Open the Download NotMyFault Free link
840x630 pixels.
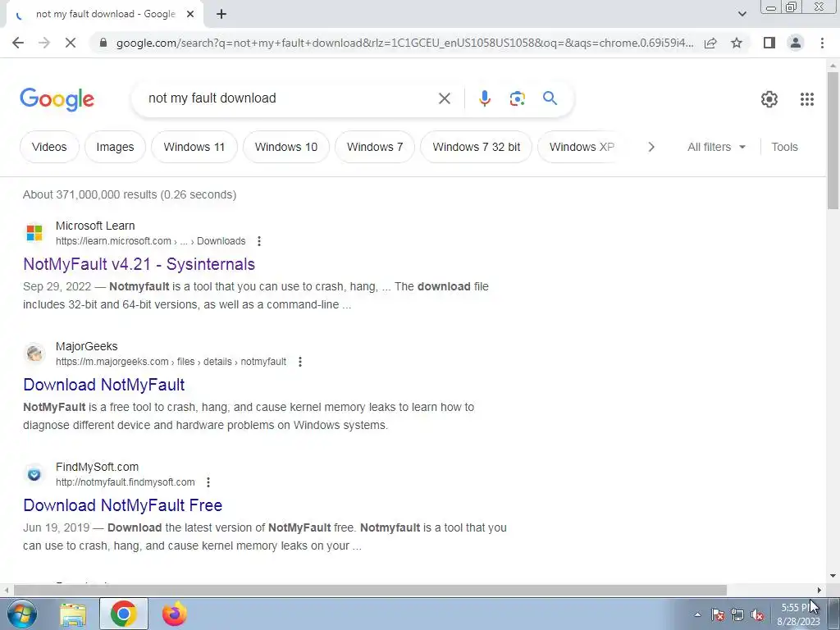pos(123,505)
